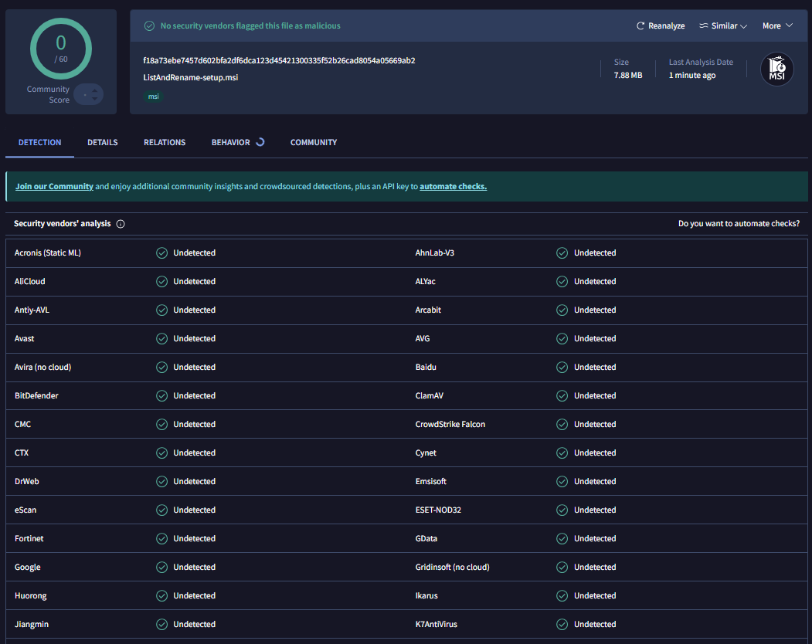Open the RELATIONS tab
The image size is (812, 644).
click(x=164, y=142)
